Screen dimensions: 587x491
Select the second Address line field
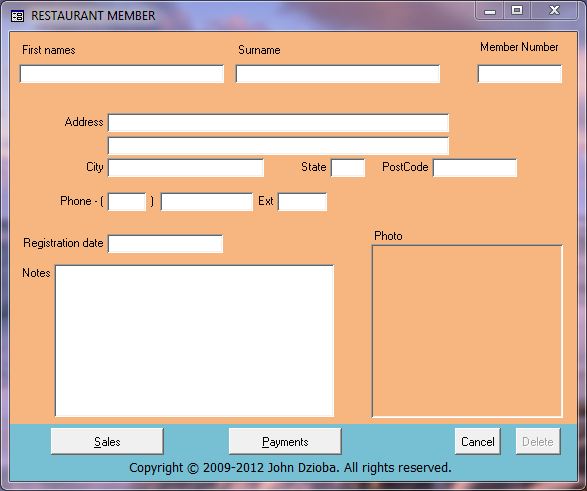278,146
